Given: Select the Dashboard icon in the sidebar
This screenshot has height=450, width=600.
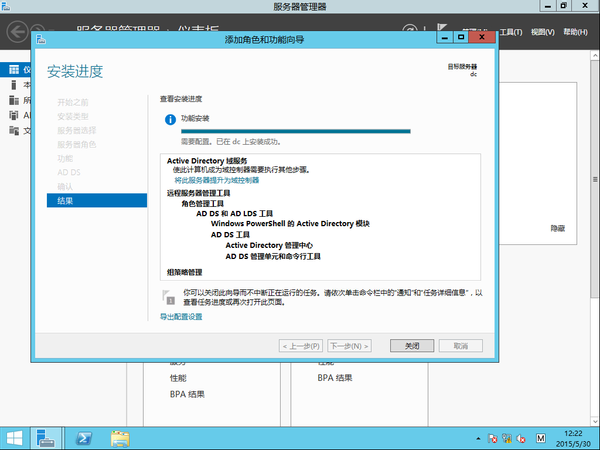Looking at the screenshot, I should pyautogui.click(x=14, y=70).
